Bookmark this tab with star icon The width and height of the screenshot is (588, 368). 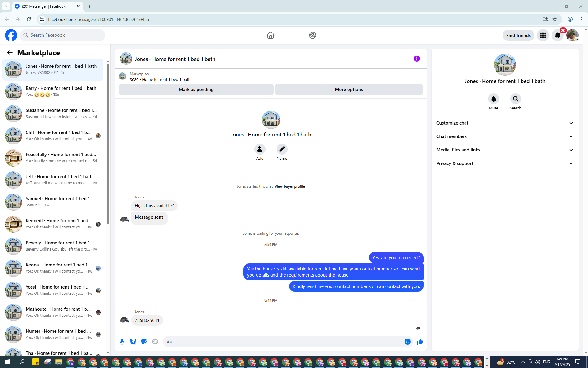[x=555, y=19]
